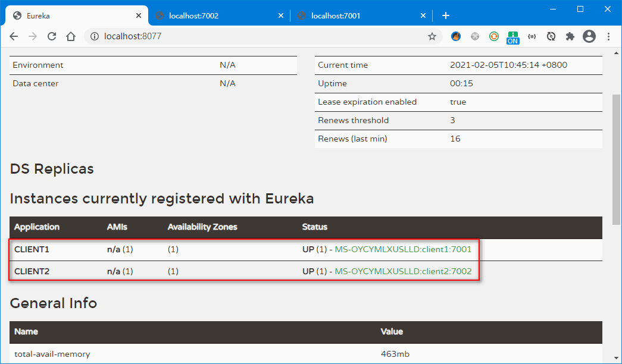Toggle the green ON extension icon
Image resolution: width=622 pixels, height=364 pixels.
(512, 37)
